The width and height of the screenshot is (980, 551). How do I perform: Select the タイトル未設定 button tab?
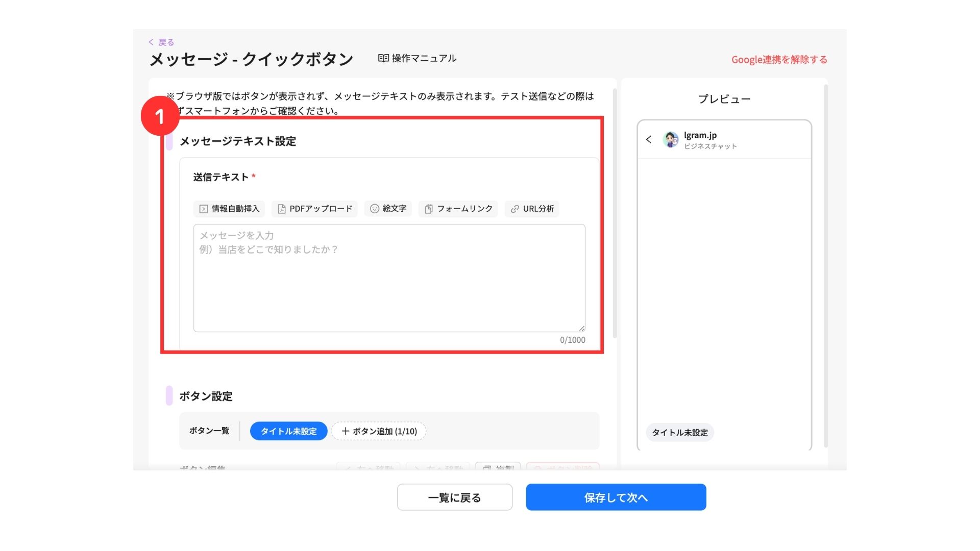point(288,431)
